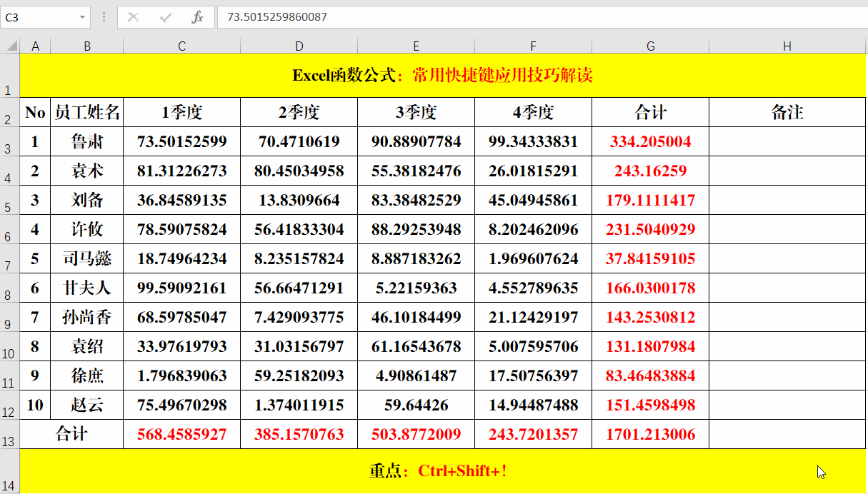Select the cell with name 甘夫人

click(87, 288)
